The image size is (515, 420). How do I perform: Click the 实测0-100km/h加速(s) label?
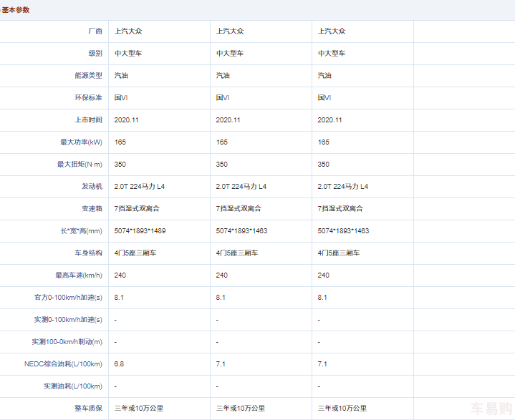(x=68, y=320)
